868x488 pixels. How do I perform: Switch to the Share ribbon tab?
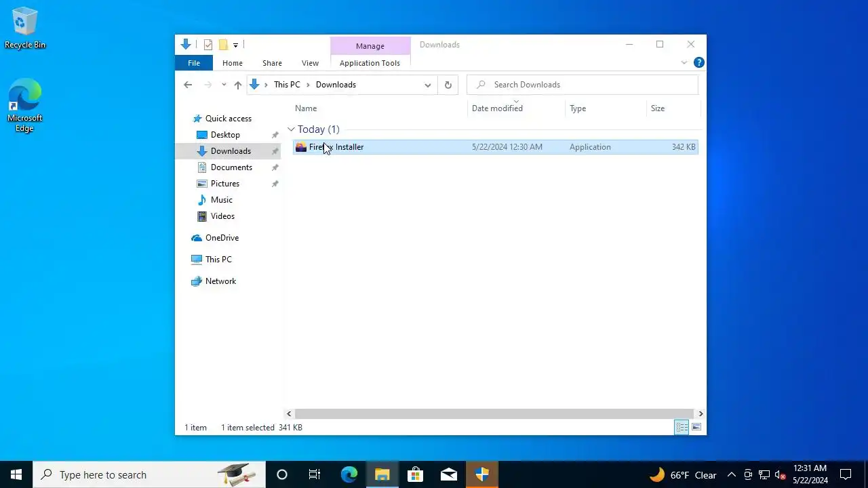tap(272, 63)
